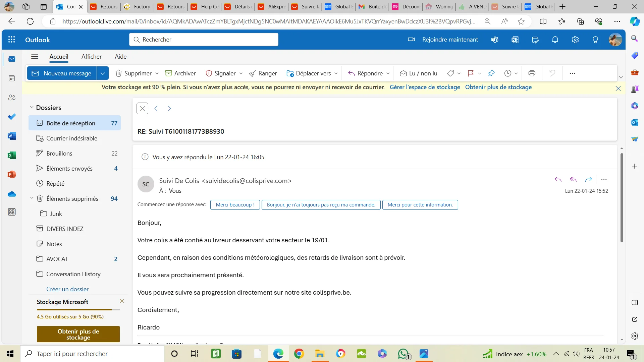Open People contacts in the left rail

(12, 98)
